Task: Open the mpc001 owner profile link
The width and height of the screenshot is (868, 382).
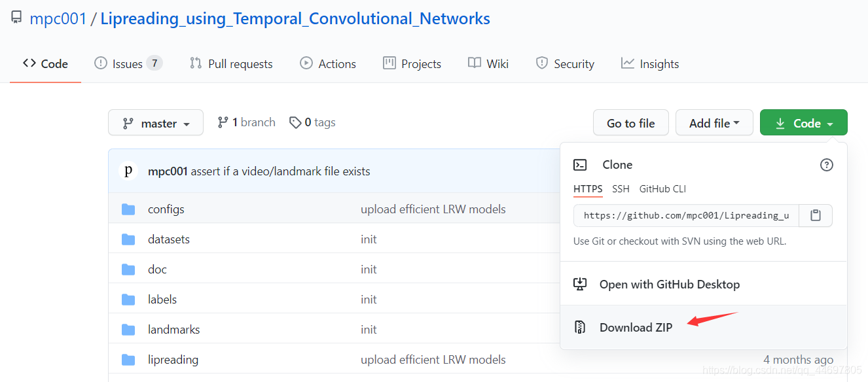Action: [x=58, y=18]
